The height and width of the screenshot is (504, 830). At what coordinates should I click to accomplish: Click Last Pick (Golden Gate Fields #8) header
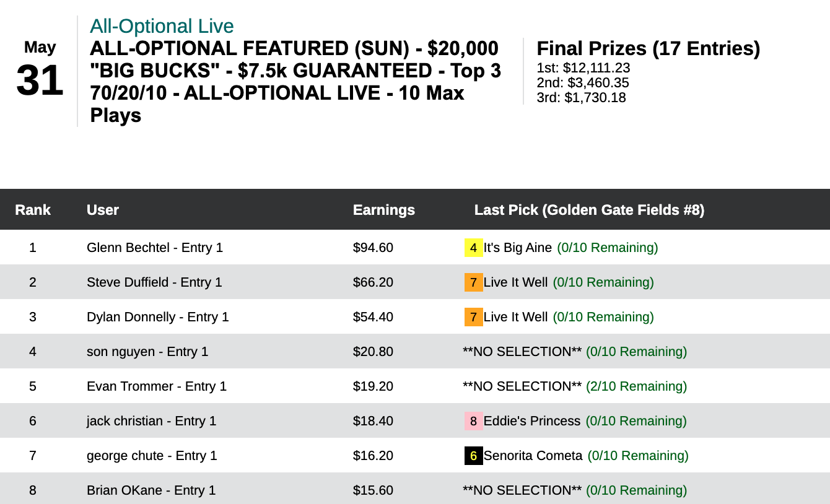click(589, 210)
